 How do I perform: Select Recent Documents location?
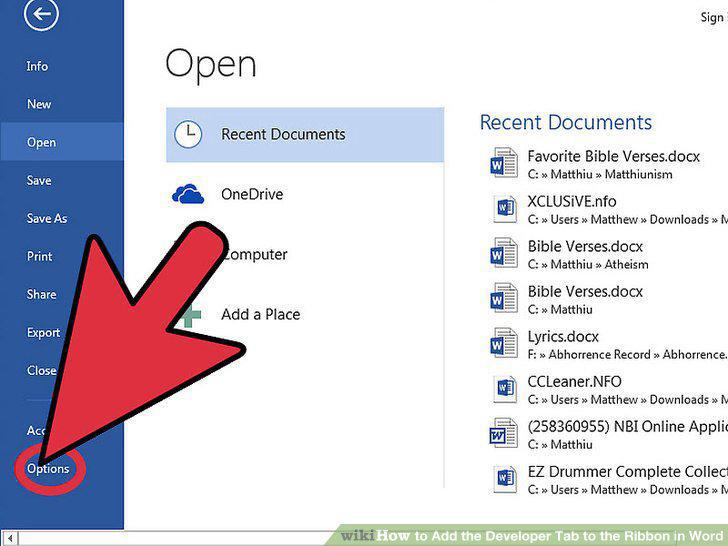coord(305,135)
